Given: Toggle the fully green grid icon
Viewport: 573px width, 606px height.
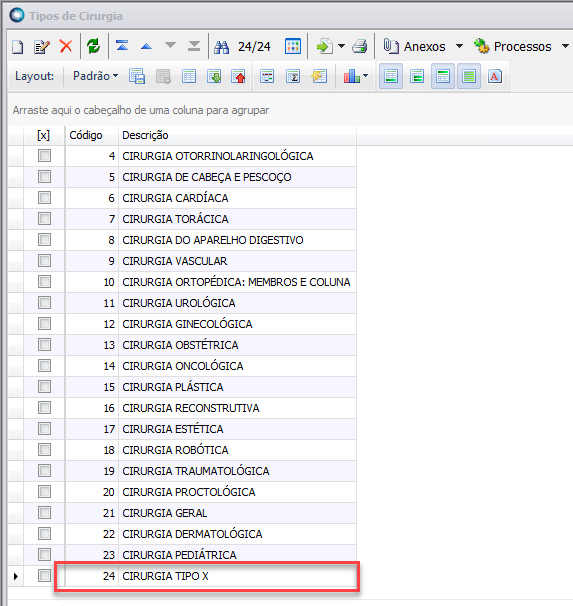Looking at the screenshot, I should [x=469, y=76].
